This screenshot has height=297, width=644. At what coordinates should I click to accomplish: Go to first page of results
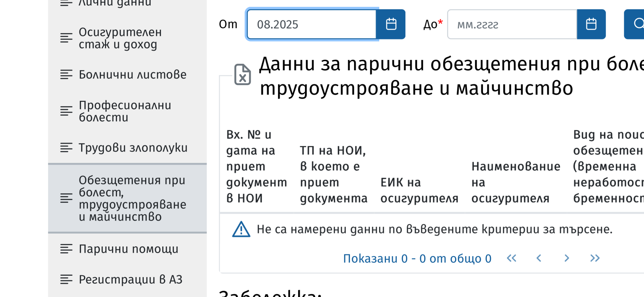512,258
